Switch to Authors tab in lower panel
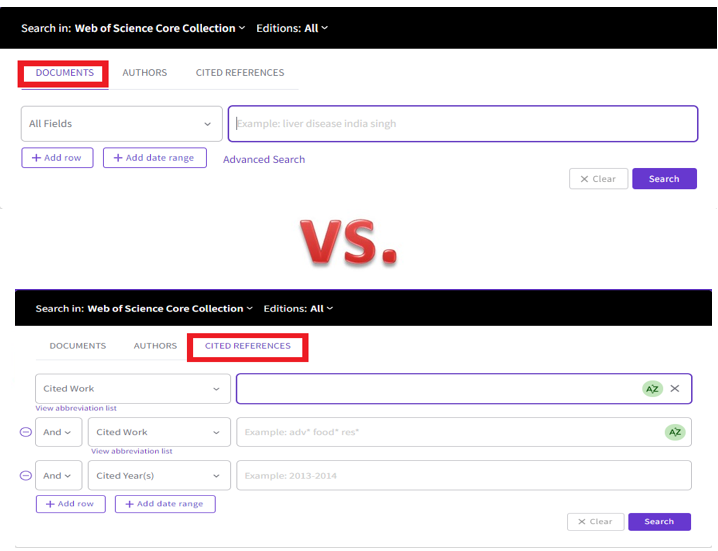This screenshot has height=551, width=718. tap(155, 346)
